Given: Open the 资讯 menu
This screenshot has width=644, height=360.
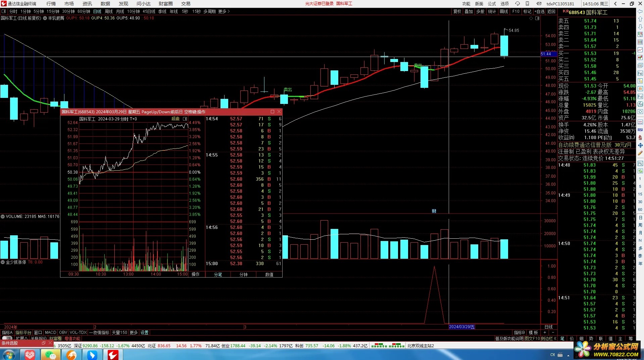Looking at the screenshot, I should coord(87,4).
